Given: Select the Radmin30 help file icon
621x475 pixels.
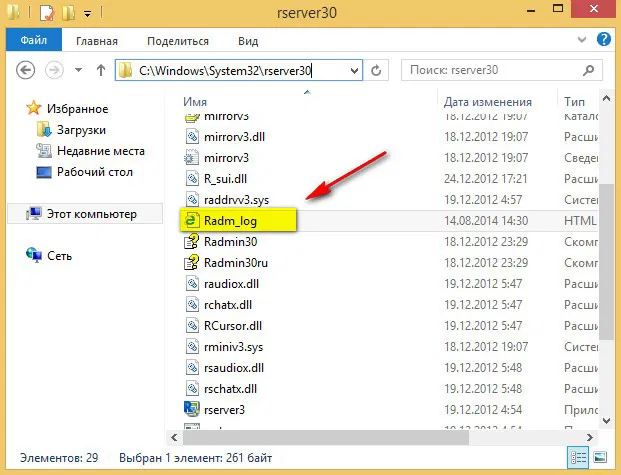Looking at the screenshot, I should coord(192,241).
